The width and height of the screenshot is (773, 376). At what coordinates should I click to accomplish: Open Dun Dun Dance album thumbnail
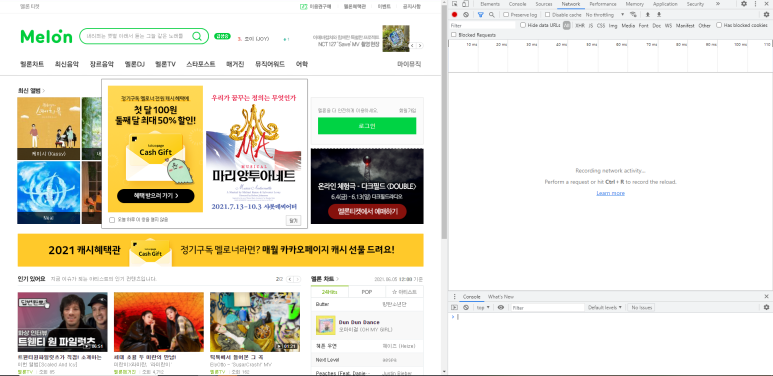tap(325, 325)
